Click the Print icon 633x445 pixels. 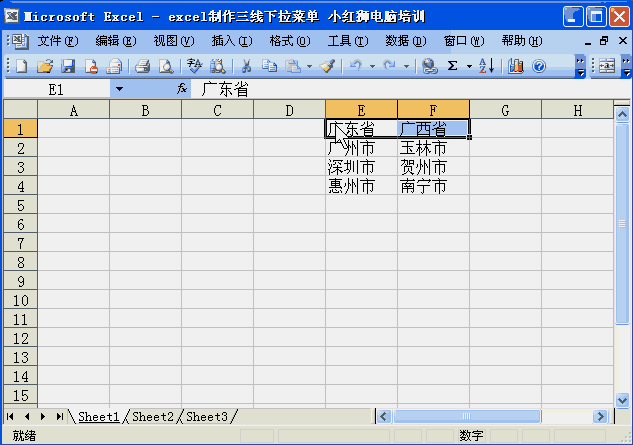(142, 65)
